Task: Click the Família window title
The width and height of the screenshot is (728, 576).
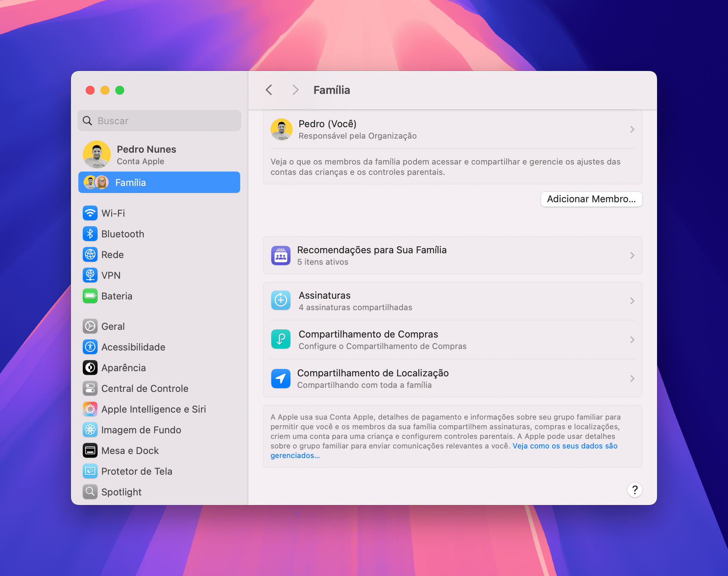Action: [332, 90]
